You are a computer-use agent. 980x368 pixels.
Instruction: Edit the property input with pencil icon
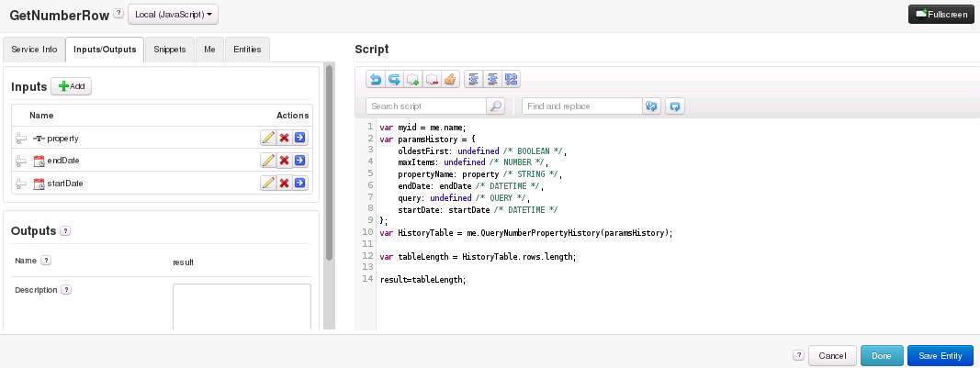(268, 138)
